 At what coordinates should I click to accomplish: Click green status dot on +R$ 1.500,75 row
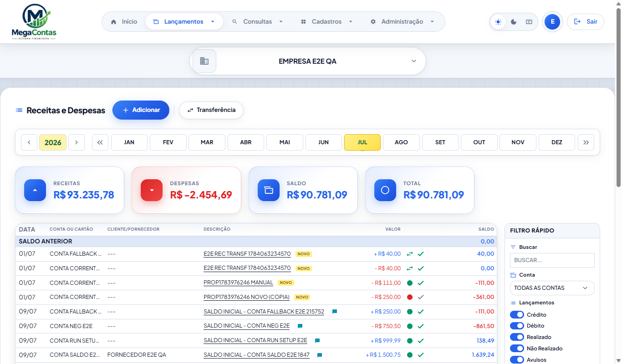tap(410, 355)
